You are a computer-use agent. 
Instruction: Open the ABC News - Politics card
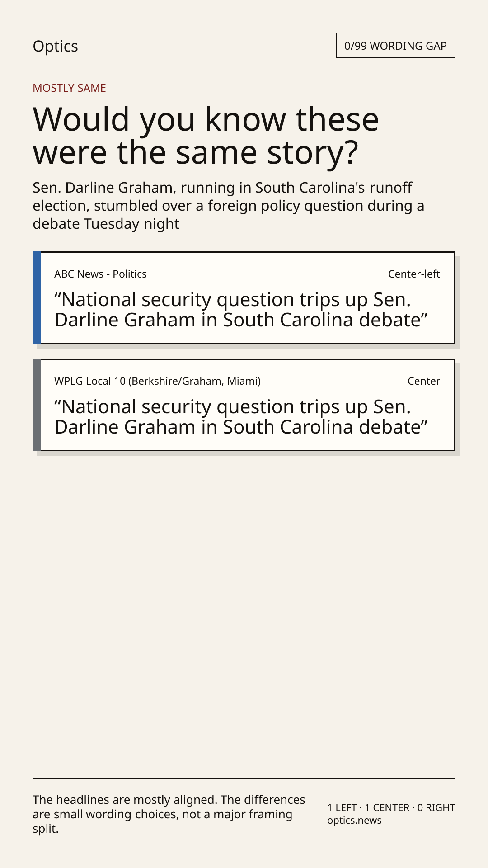tap(244, 297)
